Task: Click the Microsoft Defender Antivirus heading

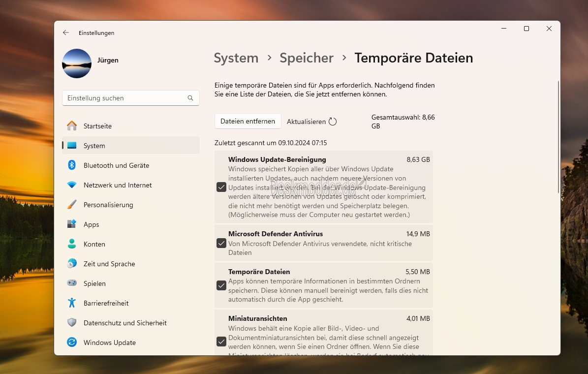Action: pos(276,234)
